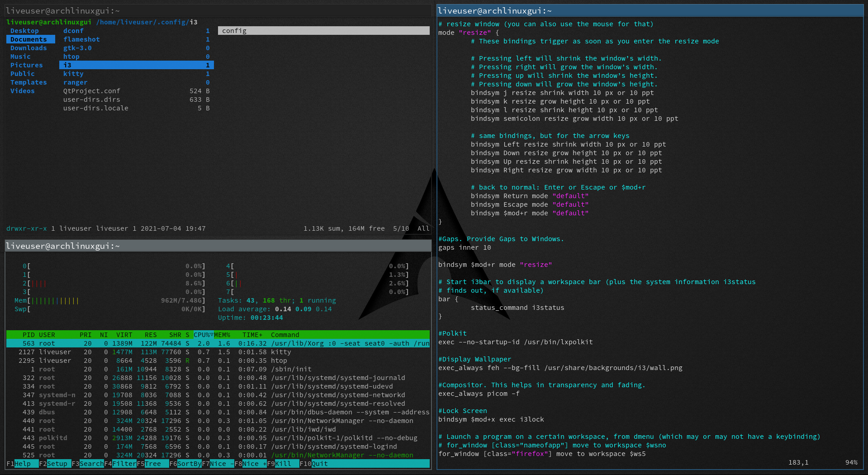Focus the ranger terminal title bar
This screenshot has height=475, width=868.
click(218, 11)
